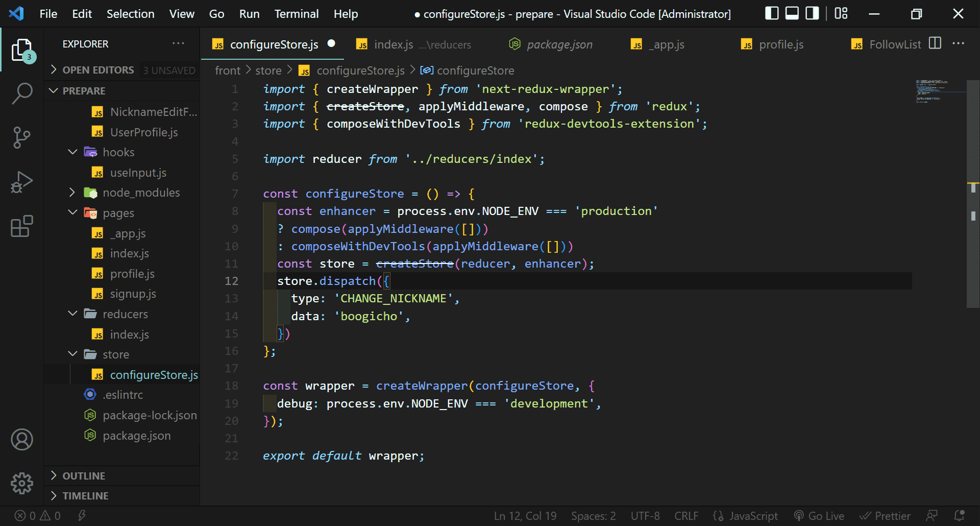Toggle the secondary side bar layout button

point(812,14)
